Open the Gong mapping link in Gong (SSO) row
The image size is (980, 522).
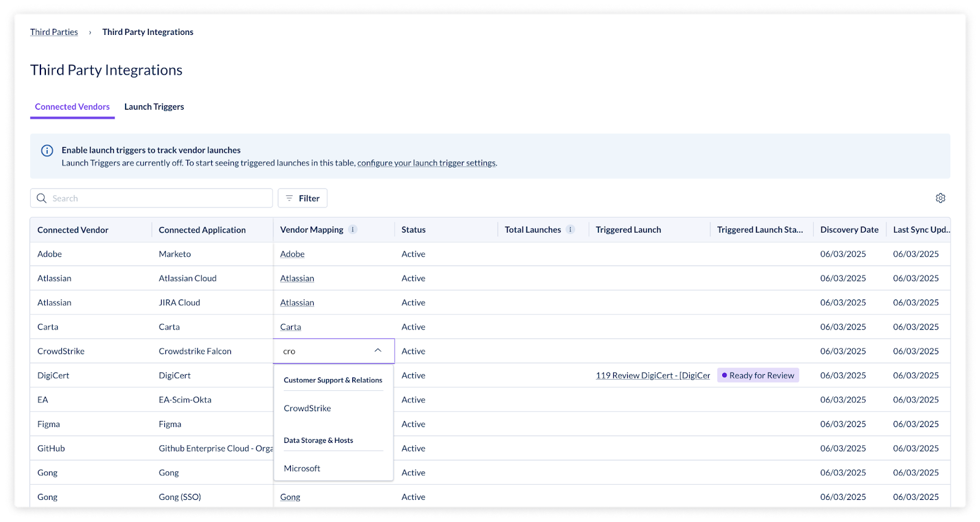tap(290, 497)
